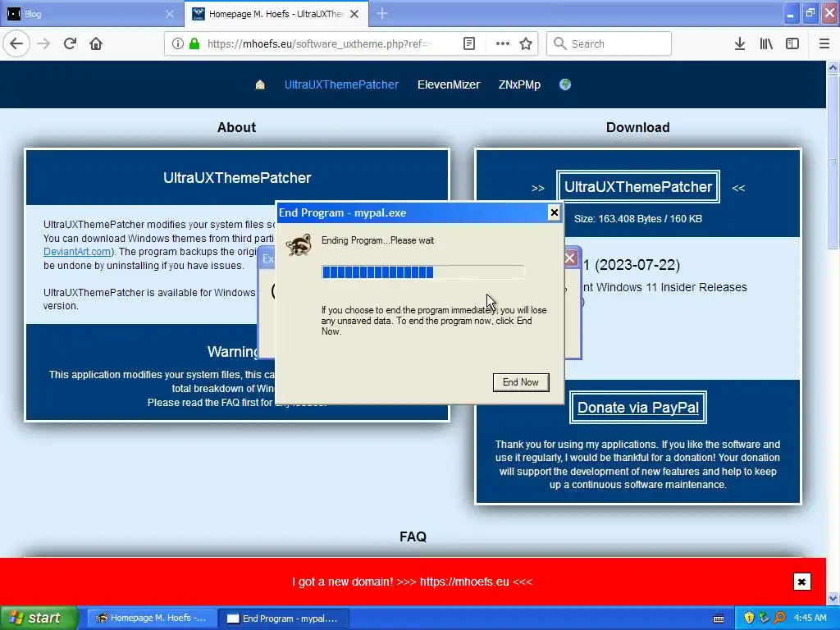This screenshot has width=840, height=630.
Task: Click the FAQ section heading
Action: pos(413,536)
